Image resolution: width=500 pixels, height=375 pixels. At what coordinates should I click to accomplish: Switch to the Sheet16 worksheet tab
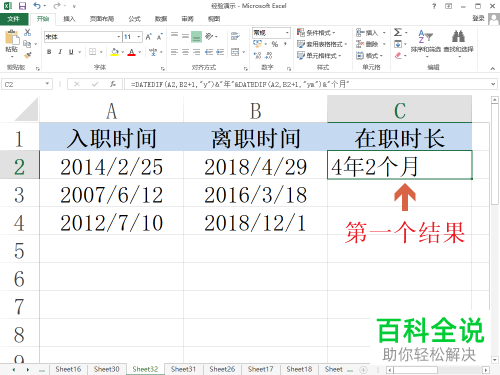[x=68, y=369]
